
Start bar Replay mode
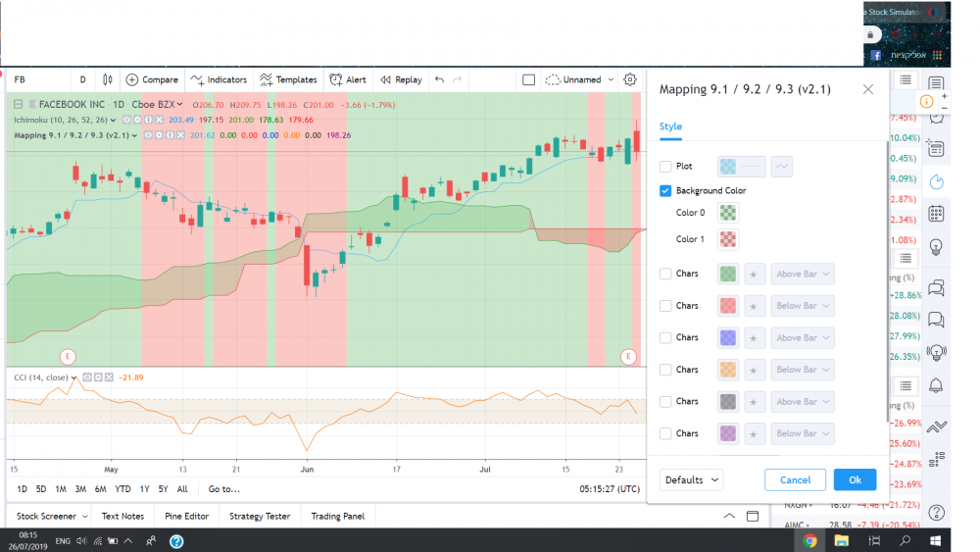pyautogui.click(x=401, y=79)
